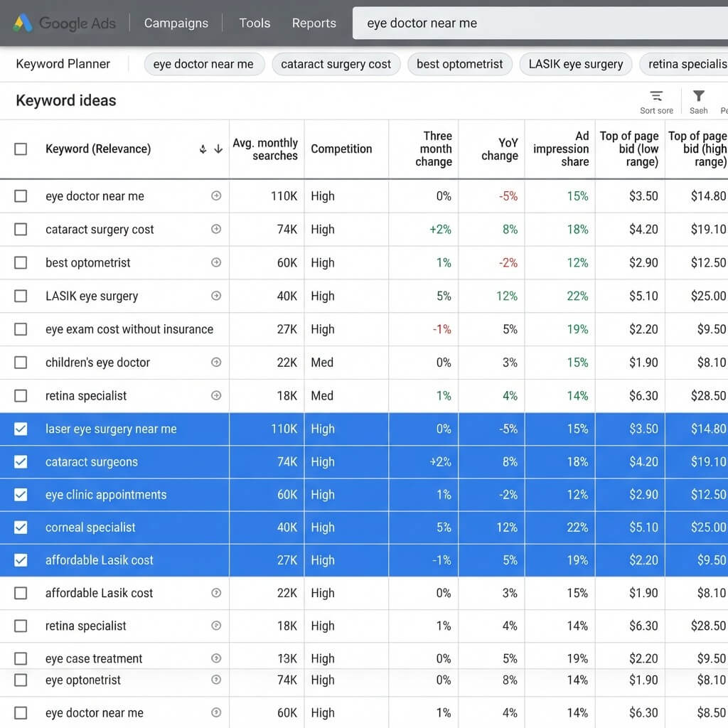Sort by Competition column header
728x728 pixels.
[341, 149]
